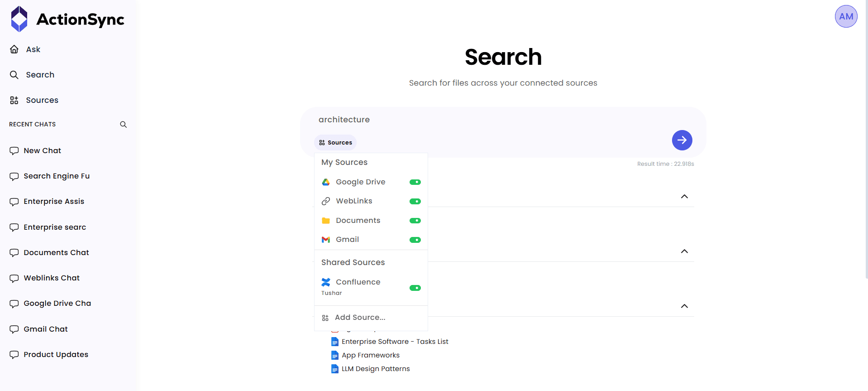
Task: Click the Confluence source icon
Action: coord(326,282)
